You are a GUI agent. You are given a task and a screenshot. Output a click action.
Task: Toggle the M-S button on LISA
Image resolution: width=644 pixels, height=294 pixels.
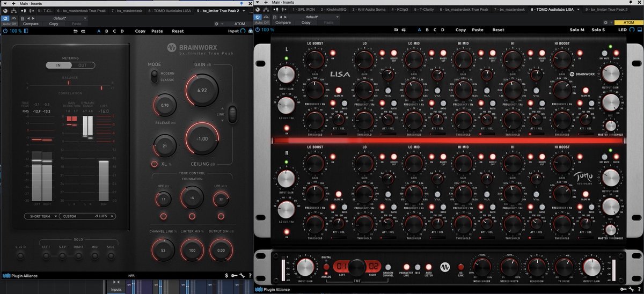[416, 267]
